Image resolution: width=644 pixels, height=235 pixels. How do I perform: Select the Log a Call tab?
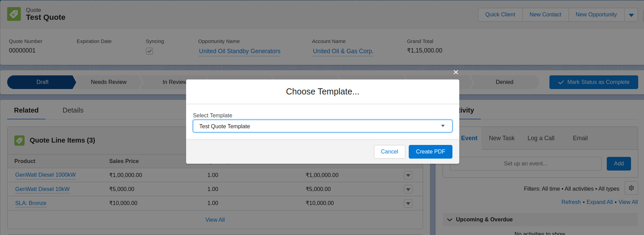541,138
